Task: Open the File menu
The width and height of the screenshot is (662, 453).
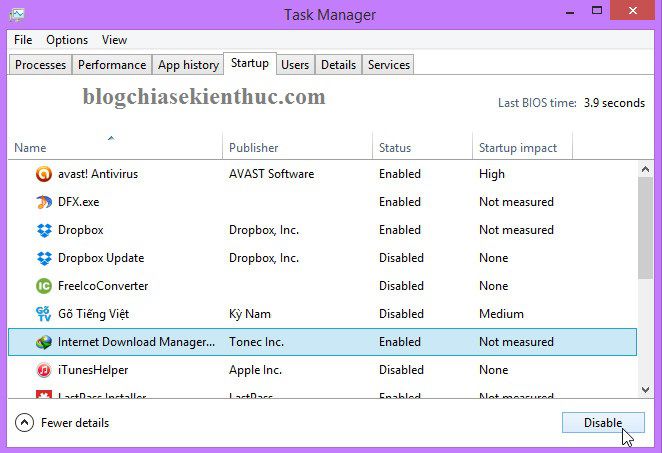Action: pos(23,40)
